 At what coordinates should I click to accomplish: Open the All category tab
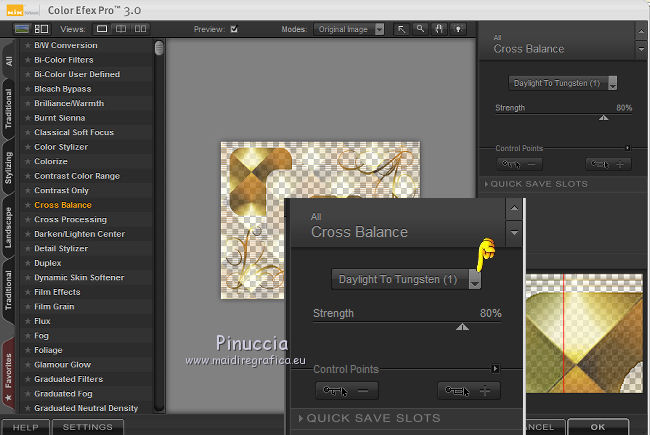(9, 61)
